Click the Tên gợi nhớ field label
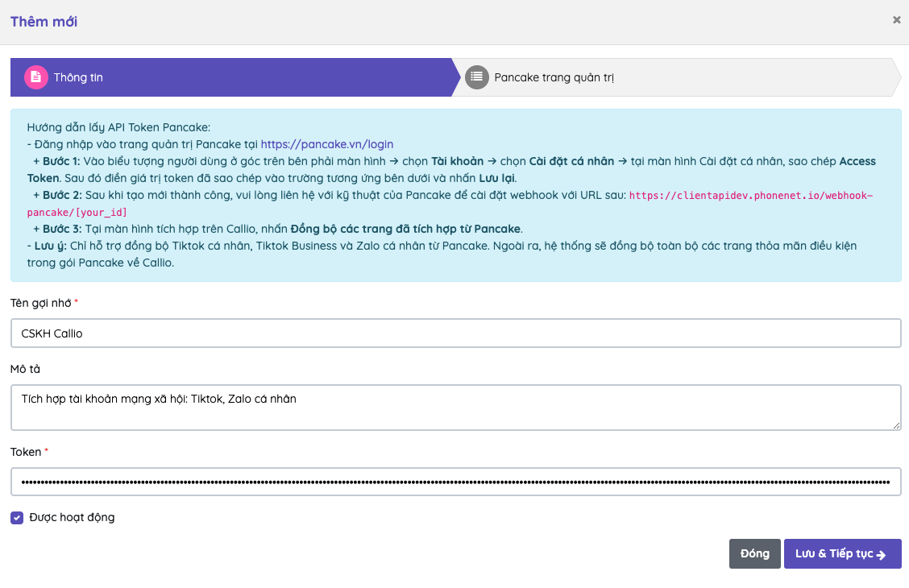909x588 pixels. point(40,302)
